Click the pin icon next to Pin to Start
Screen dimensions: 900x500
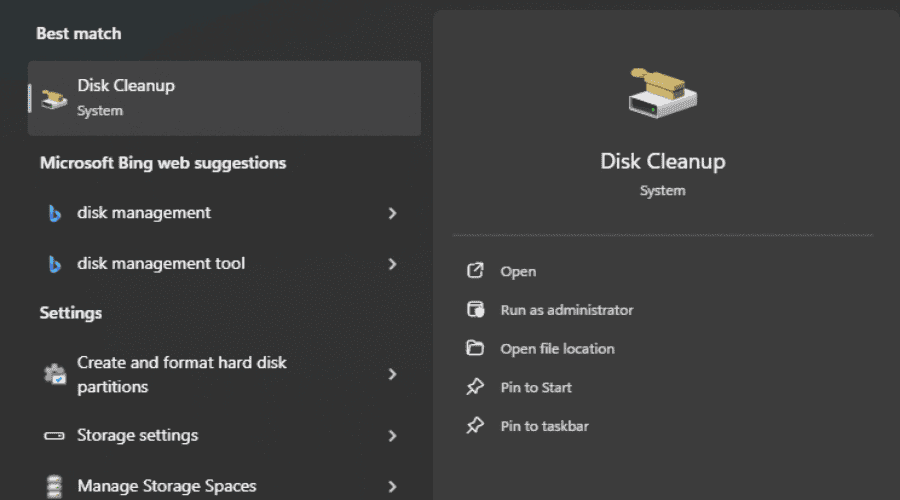tap(476, 387)
